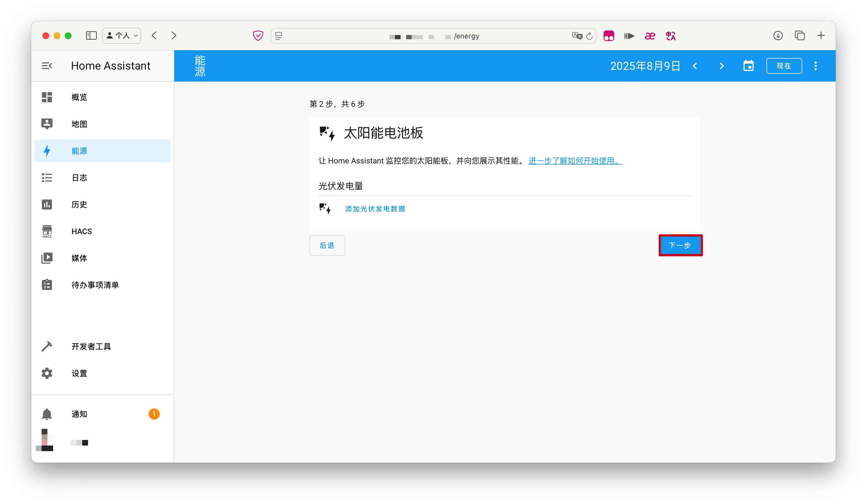Screen dimensions: 867x504
Task: Click the privacy shield icon in toolbar
Action: (x=258, y=36)
